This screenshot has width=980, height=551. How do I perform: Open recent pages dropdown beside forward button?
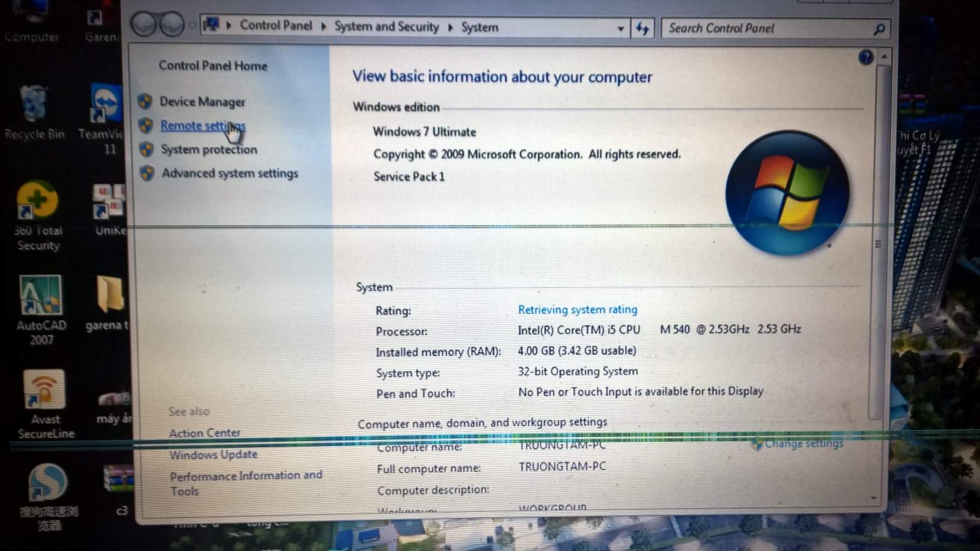192,25
